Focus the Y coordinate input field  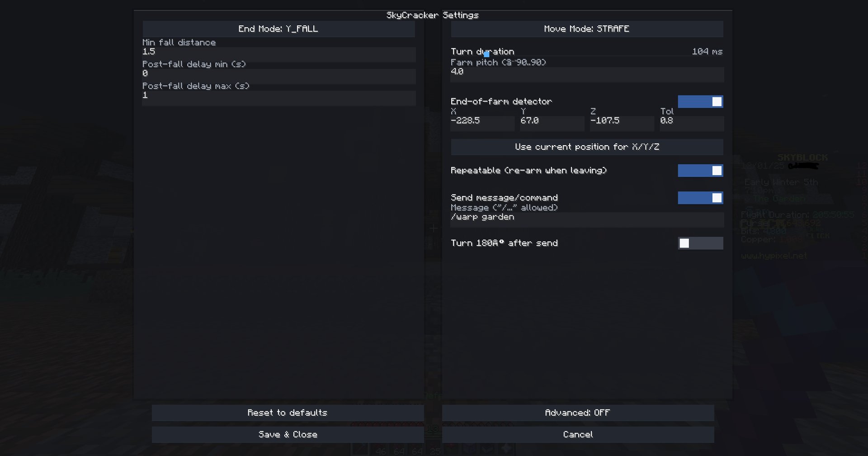(552, 123)
